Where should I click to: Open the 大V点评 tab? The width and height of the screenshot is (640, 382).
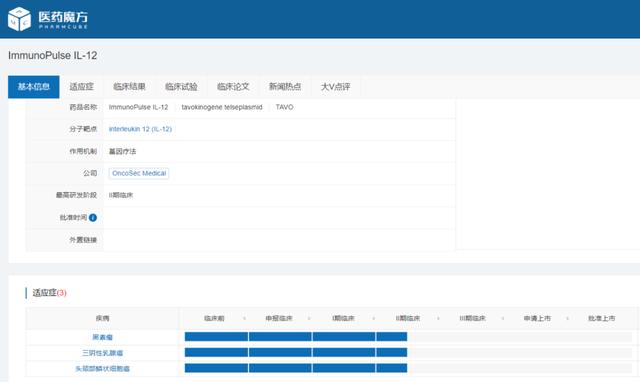click(x=336, y=87)
